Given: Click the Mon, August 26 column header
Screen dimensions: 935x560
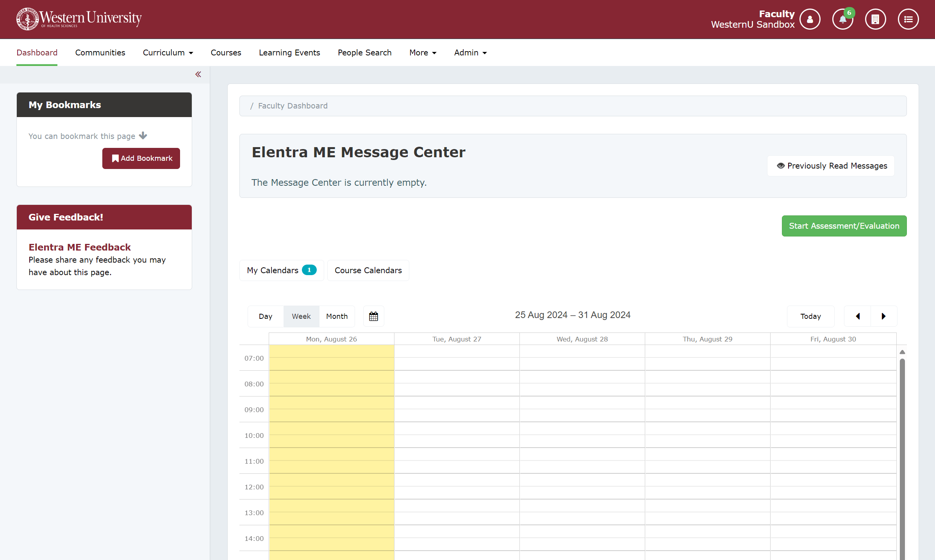Looking at the screenshot, I should (x=331, y=339).
